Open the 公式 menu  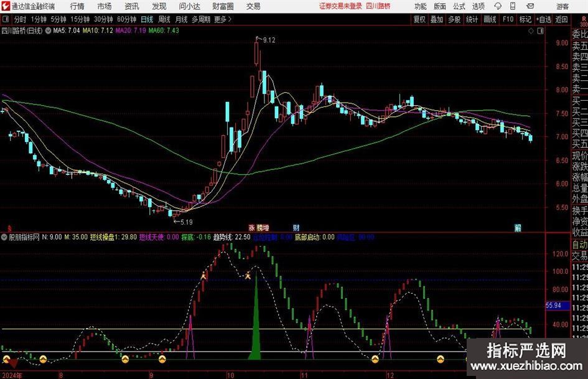459,6
